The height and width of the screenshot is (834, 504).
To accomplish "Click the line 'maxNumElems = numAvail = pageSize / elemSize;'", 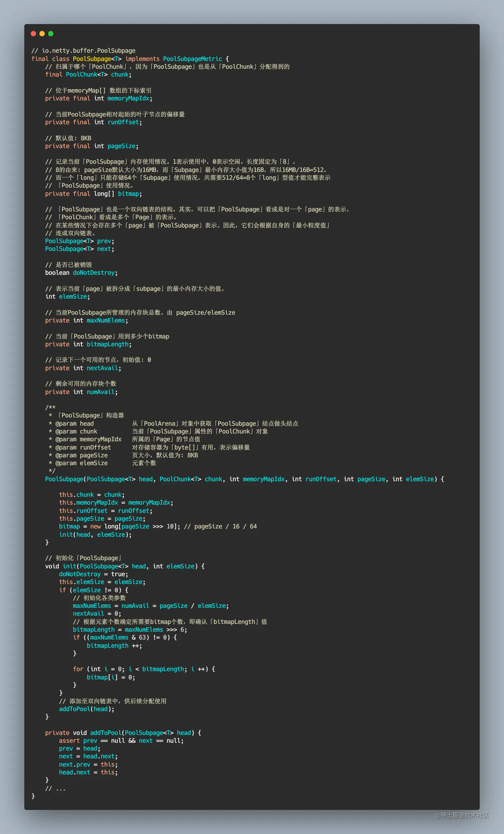I will (x=151, y=606).
